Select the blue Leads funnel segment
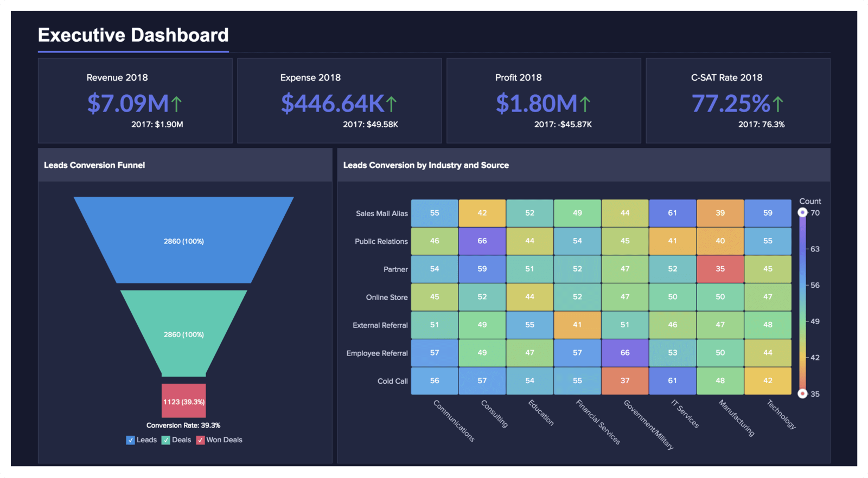This screenshot has width=868, height=478. click(x=184, y=240)
